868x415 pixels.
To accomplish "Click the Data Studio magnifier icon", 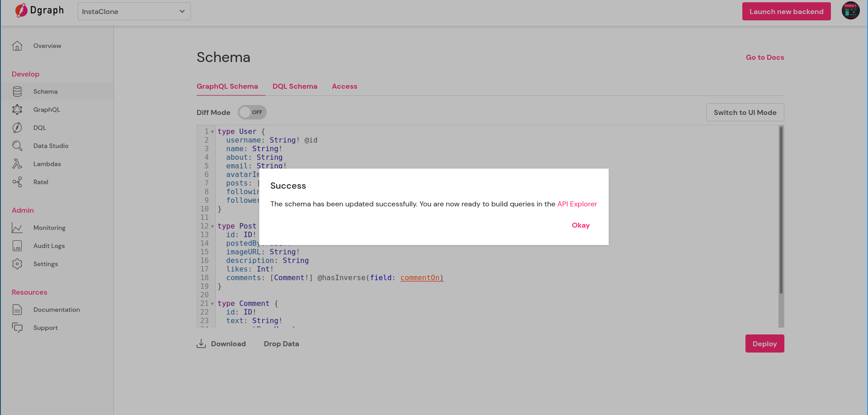I will pyautogui.click(x=17, y=146).
